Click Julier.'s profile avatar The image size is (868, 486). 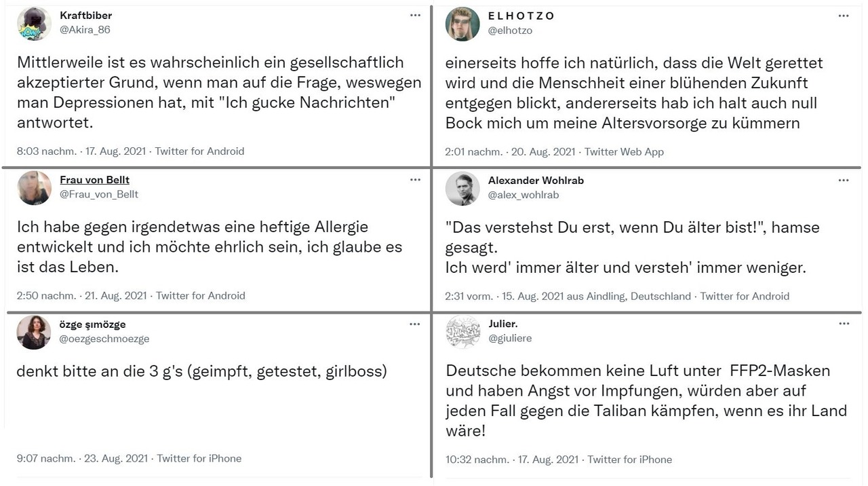coord(462,333)
